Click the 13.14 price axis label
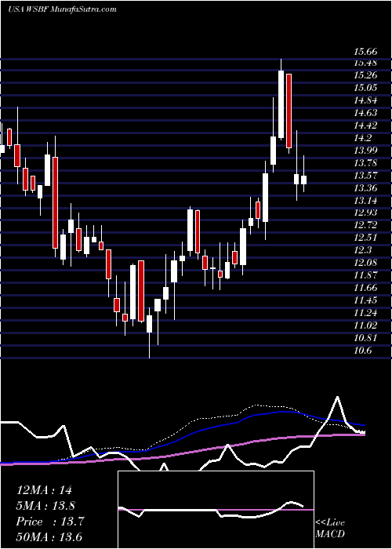 365,200
